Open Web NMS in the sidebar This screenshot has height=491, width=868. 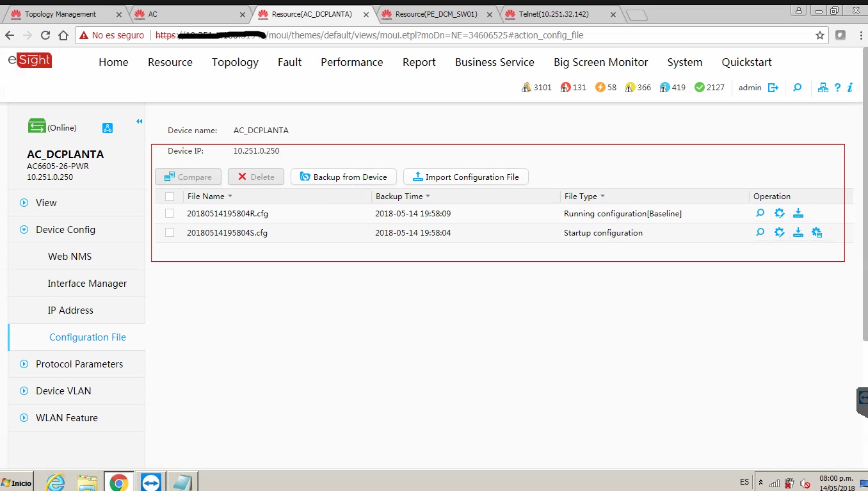70,256
